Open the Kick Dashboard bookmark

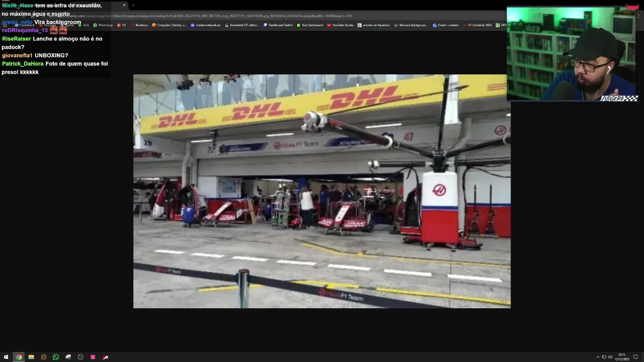310,25
